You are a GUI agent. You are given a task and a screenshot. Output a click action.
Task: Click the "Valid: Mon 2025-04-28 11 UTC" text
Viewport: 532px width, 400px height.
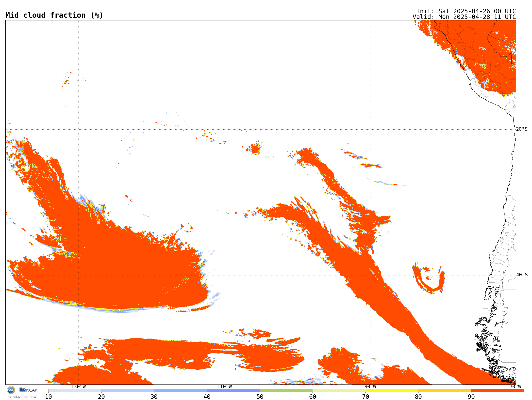(464, 17)
